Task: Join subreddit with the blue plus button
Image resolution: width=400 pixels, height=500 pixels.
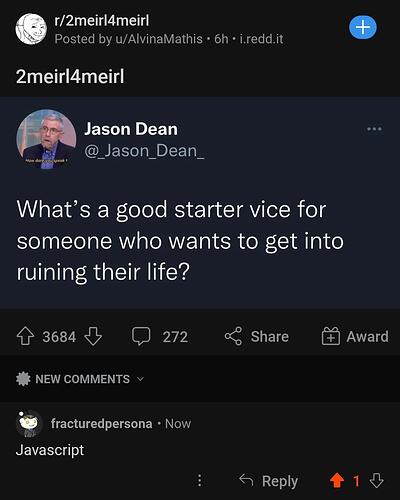Action: pos(363,27)
